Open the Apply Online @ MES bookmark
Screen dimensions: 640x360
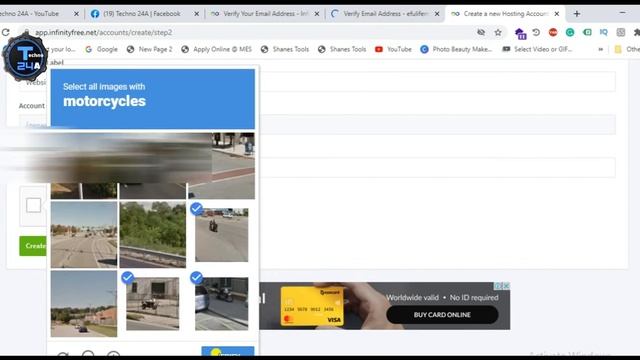tap(216, 49)
